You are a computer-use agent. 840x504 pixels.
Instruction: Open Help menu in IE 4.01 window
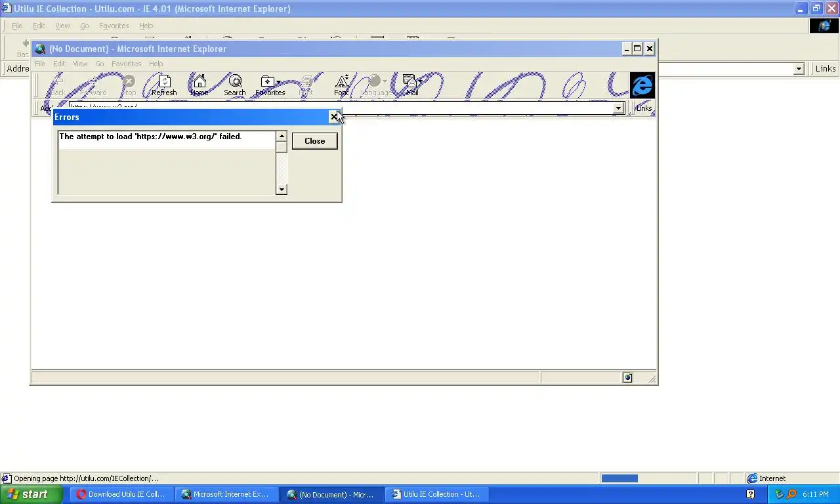tap(146, 26)
